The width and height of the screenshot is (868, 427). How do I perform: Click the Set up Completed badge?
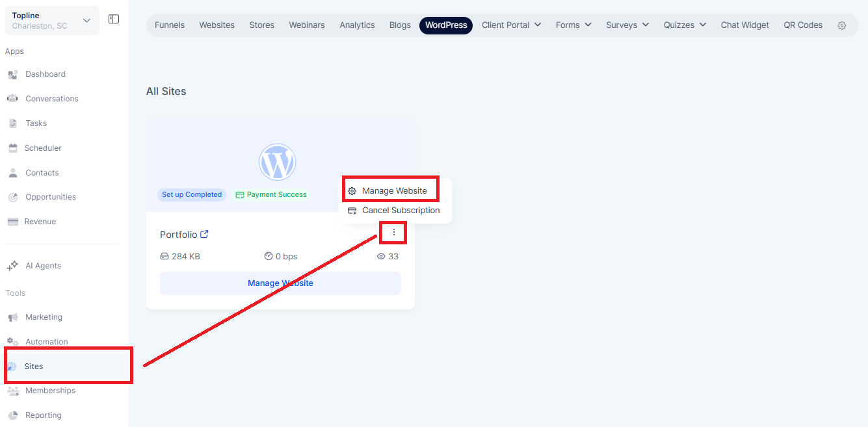click(192, 194)
